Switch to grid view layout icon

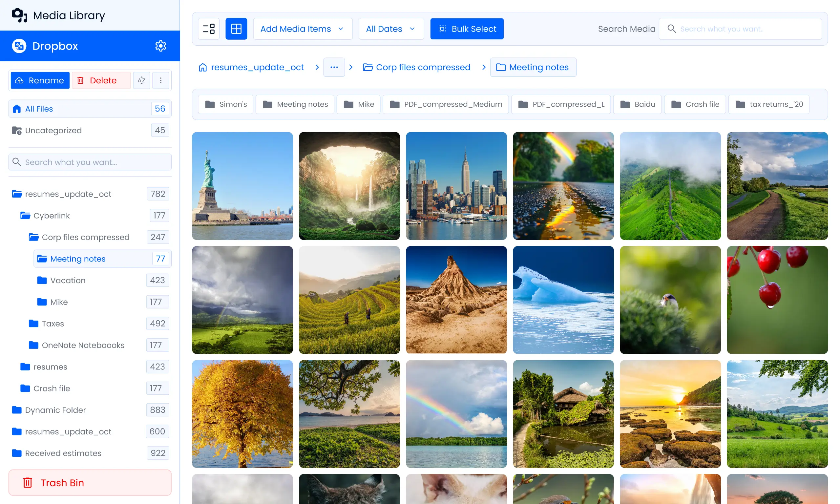coord(236,29)
